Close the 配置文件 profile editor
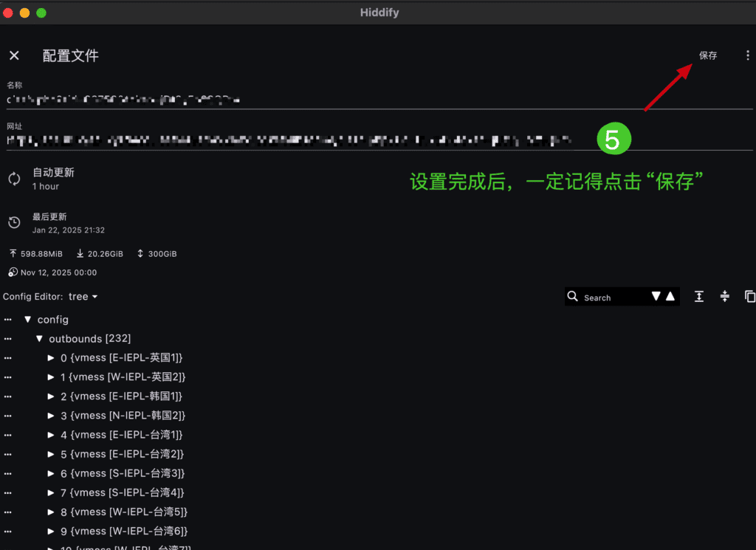 point(14,55)
